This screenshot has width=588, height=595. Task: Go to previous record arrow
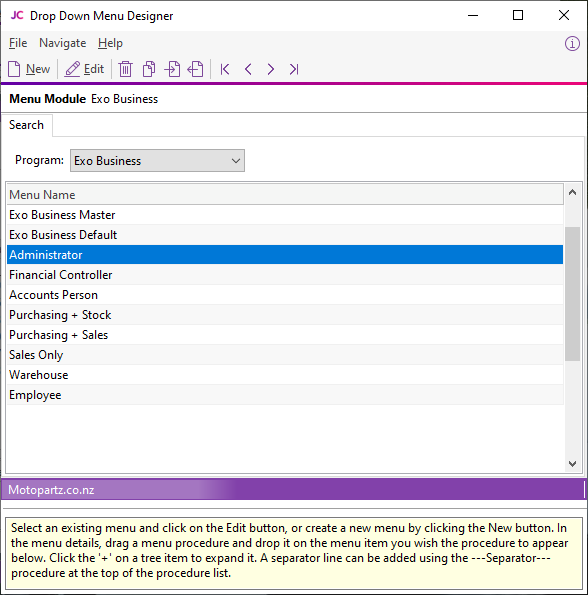248,69
